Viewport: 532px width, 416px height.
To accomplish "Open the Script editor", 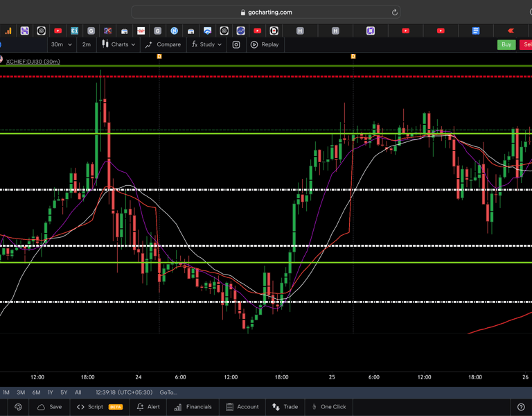I will pos(100,407).
